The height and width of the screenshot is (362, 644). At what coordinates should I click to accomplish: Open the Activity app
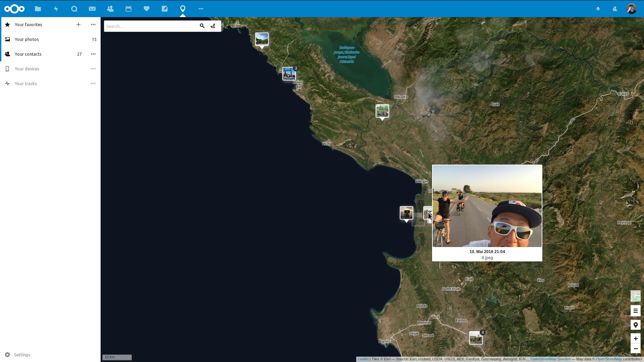pyautogui.click(x=56, y=9)
